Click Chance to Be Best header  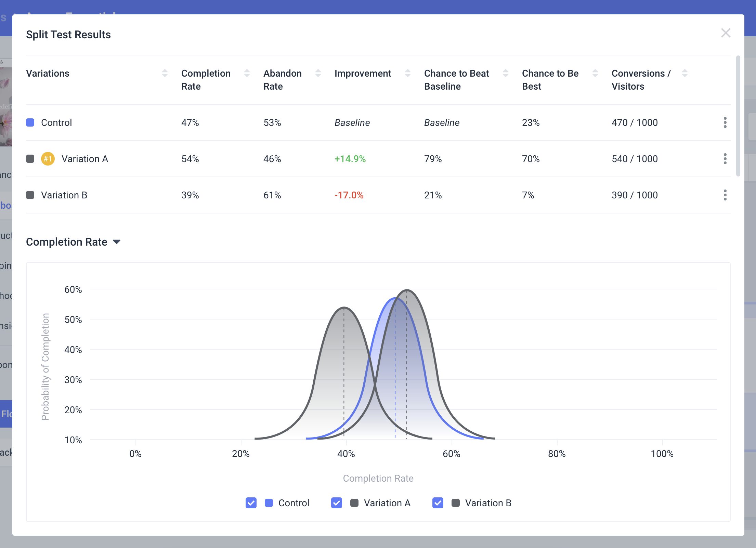coord(550,80)
